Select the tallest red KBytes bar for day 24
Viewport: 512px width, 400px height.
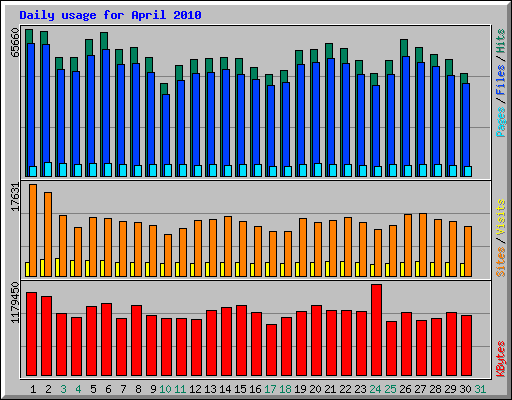click(x=377, y=330)
